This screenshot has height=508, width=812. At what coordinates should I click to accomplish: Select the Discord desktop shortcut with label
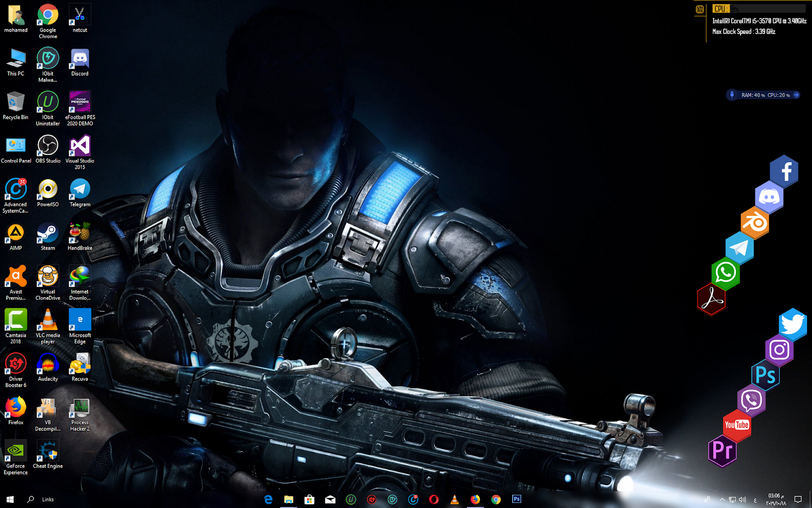80,62
